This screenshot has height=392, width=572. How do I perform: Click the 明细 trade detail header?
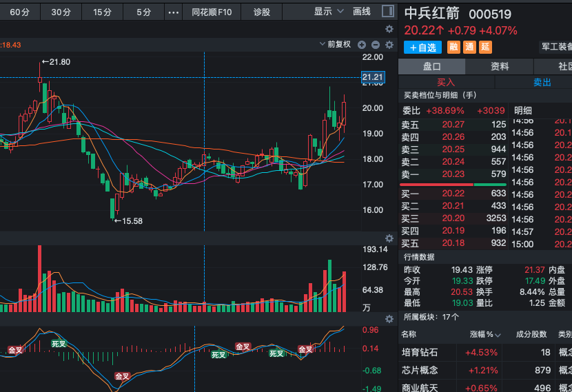coord(523,110)
